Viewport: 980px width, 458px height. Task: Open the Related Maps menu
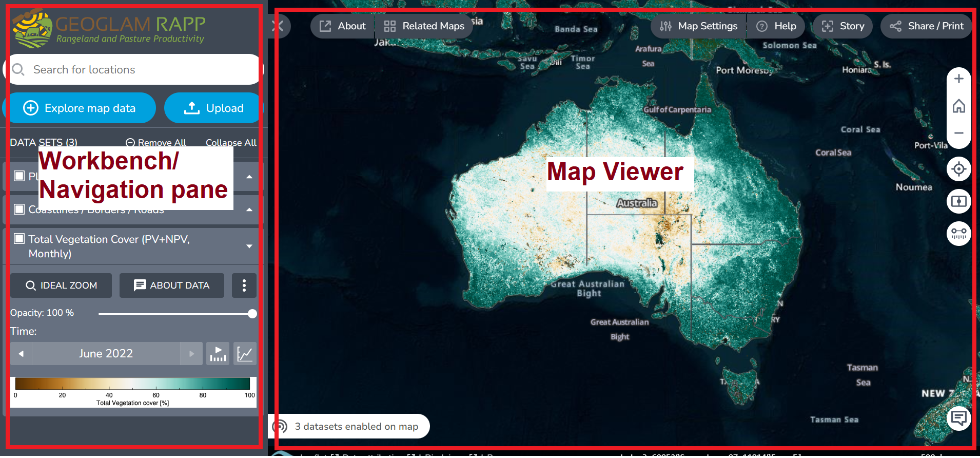424,26
